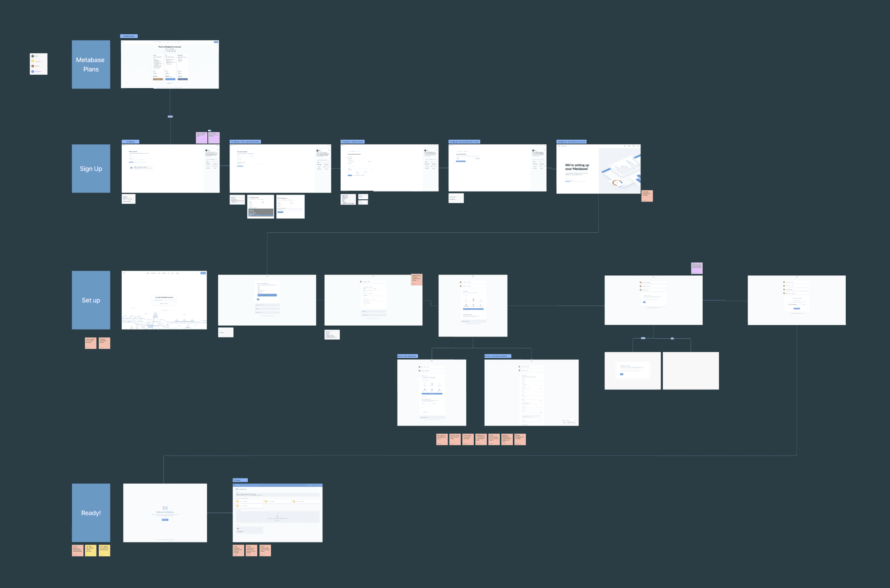Select salmon sticky beside the setting-up frame
This screenshot has height=588, width=890.
coord(647,196)
